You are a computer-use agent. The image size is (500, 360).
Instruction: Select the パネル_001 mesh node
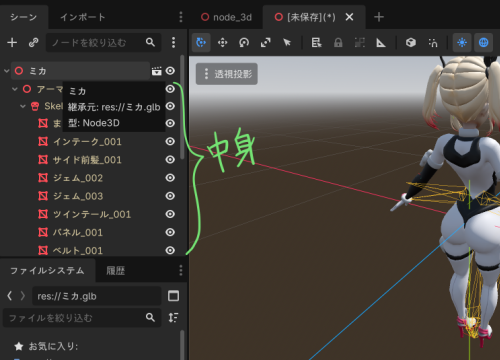pyautogui.click(x=78, y=232)
